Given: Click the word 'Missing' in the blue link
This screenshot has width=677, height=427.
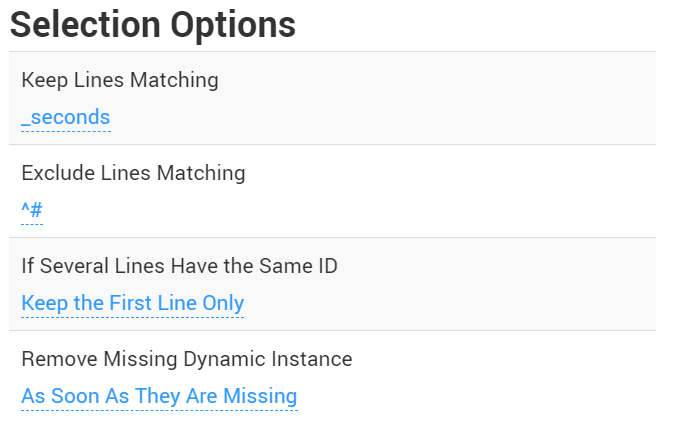Looking at the screenshot, I should 260,396.
